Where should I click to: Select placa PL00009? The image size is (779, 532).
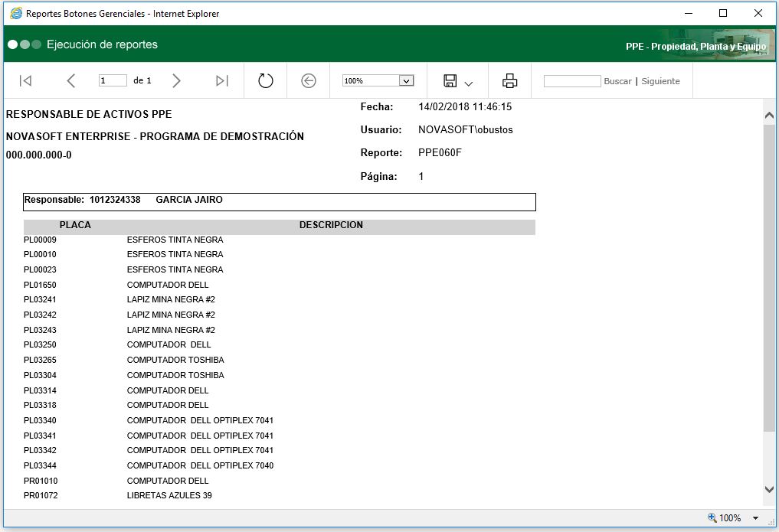coord(41,240)
